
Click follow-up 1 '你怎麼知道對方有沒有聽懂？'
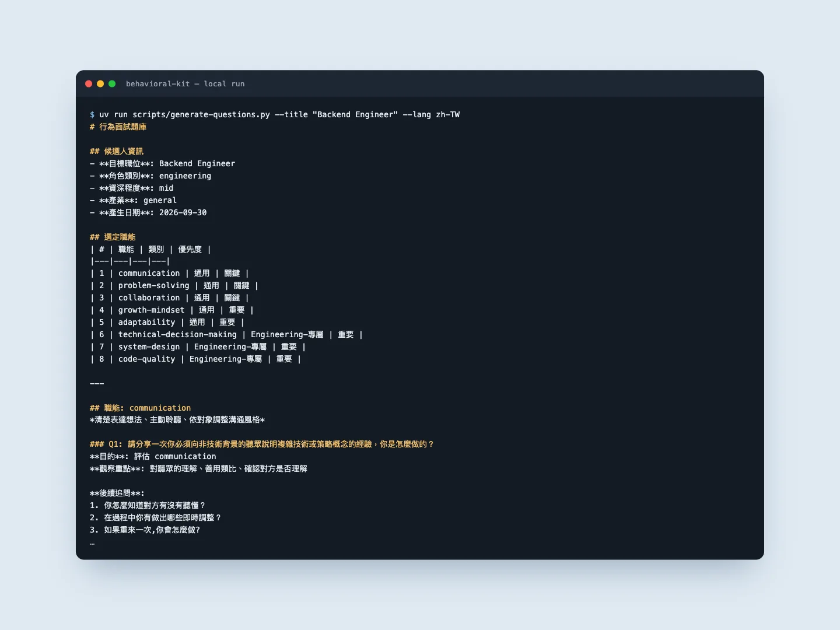pos(148,505)
